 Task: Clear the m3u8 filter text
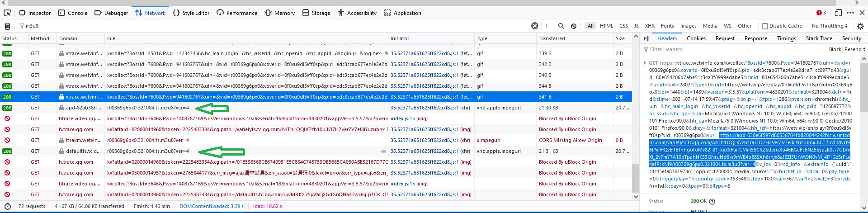click(x=534, y=26)
